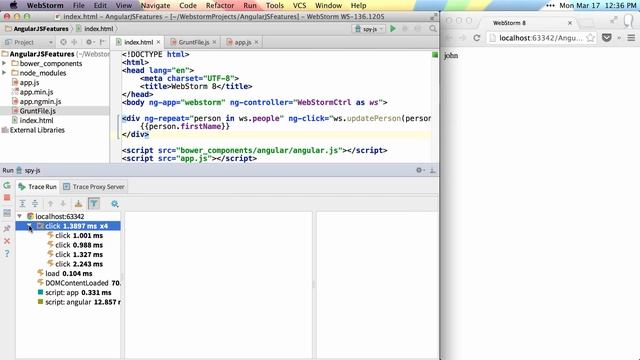The height and width of the screenshot is (360, 640).
Task: Reload the page in Chrome
Action: click(476, 38)
